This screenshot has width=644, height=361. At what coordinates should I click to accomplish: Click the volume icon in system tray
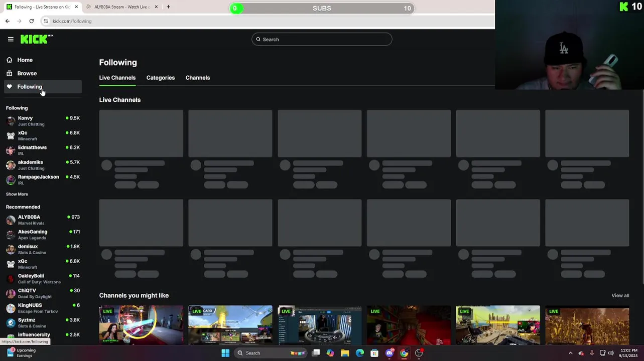611,353
